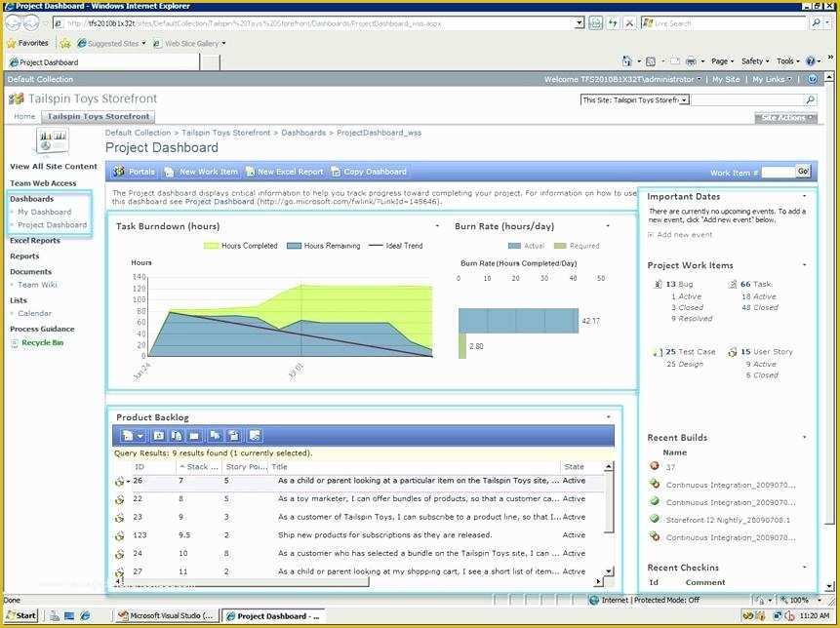
Task: Click the site search magnifier icon
Action: (811, 99)
